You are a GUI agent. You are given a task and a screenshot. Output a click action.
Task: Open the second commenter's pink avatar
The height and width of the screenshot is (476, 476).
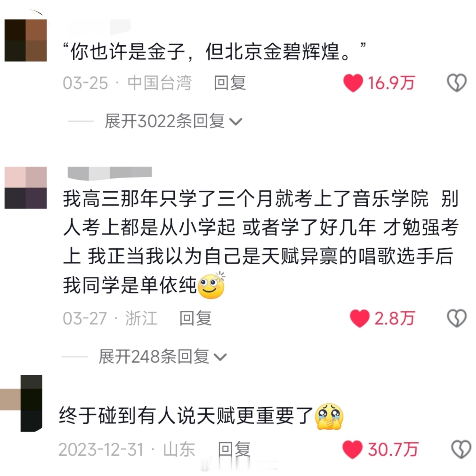(26, 187)
